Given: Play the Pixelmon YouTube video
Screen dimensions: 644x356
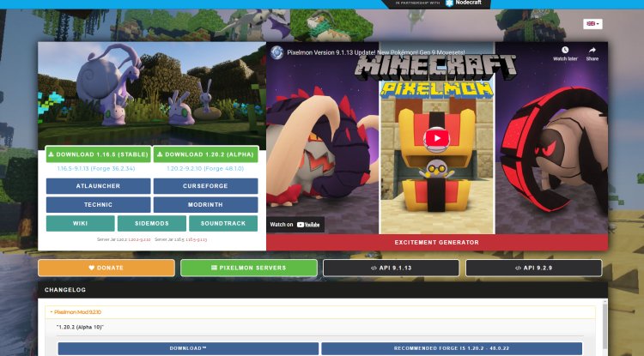Looking at the screenshot, I should point(436,139).
